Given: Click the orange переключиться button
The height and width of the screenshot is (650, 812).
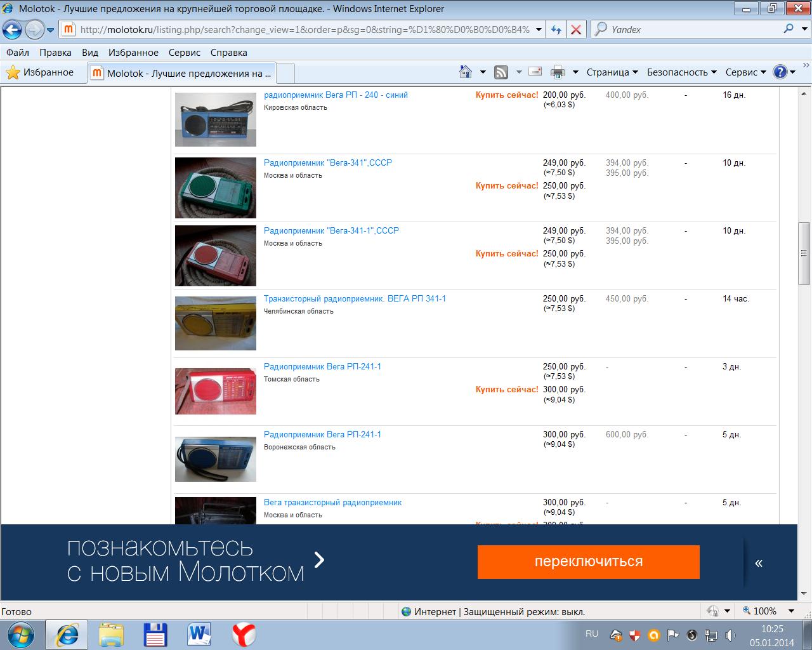Looking at the screenshot, I should click(588, 562).
